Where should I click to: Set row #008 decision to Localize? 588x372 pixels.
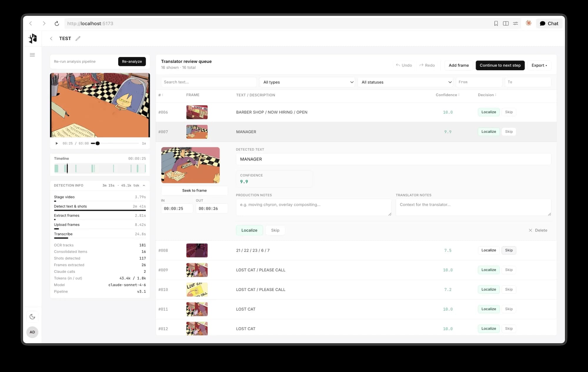488,250
